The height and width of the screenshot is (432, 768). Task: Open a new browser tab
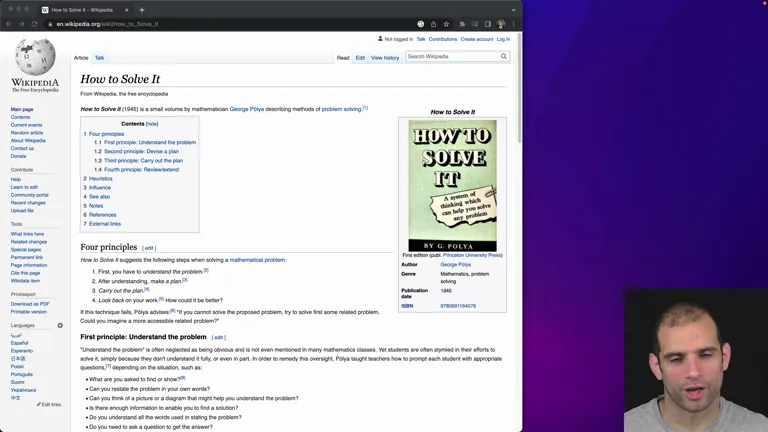[x=142, y=10]
